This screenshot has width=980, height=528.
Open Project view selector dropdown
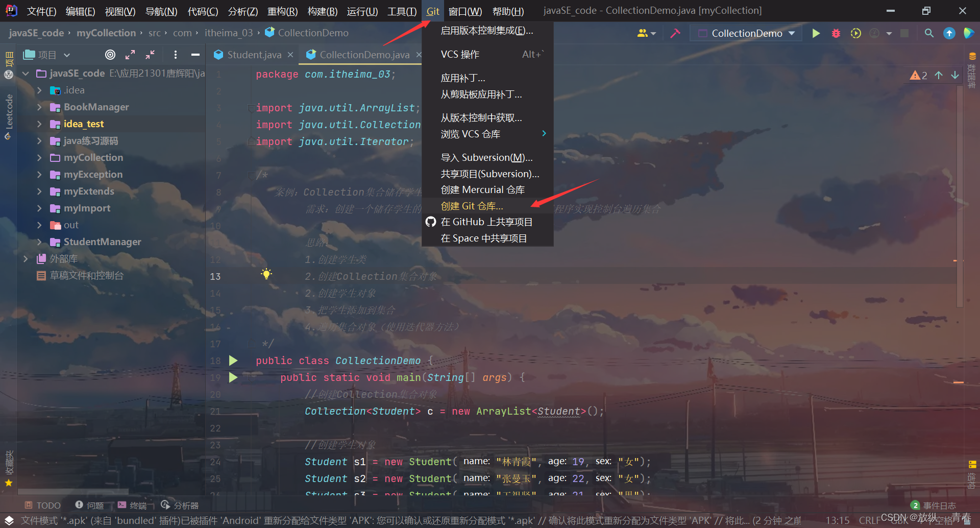(x=46, y=55)
